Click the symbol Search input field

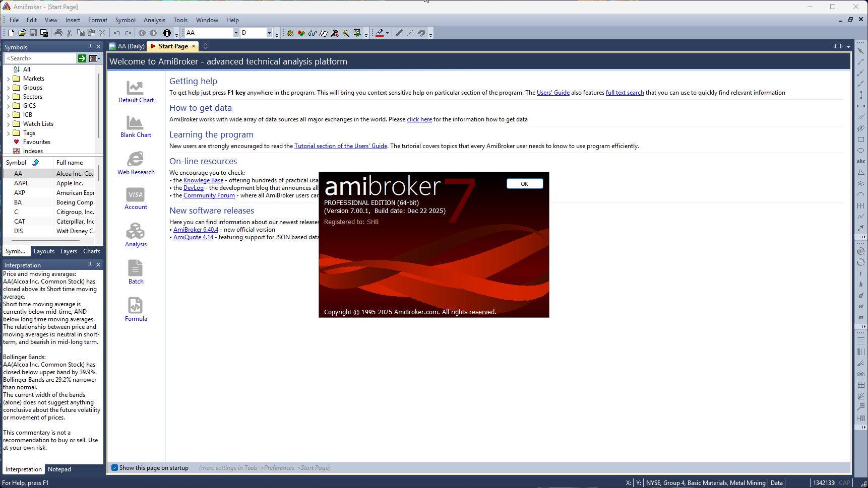40,58
